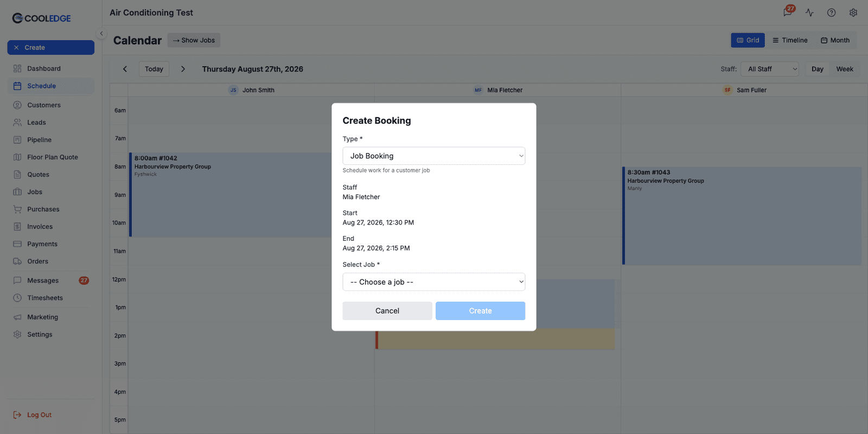This screenshot has height=434, width=868.
Task: Open Jobs in the sidebar
Action: click(51, 192)
